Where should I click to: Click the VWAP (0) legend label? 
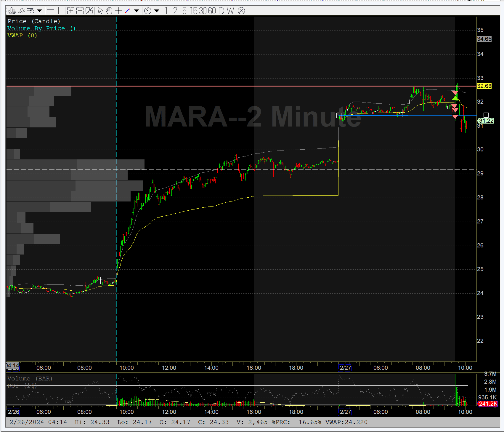[22, 36]
